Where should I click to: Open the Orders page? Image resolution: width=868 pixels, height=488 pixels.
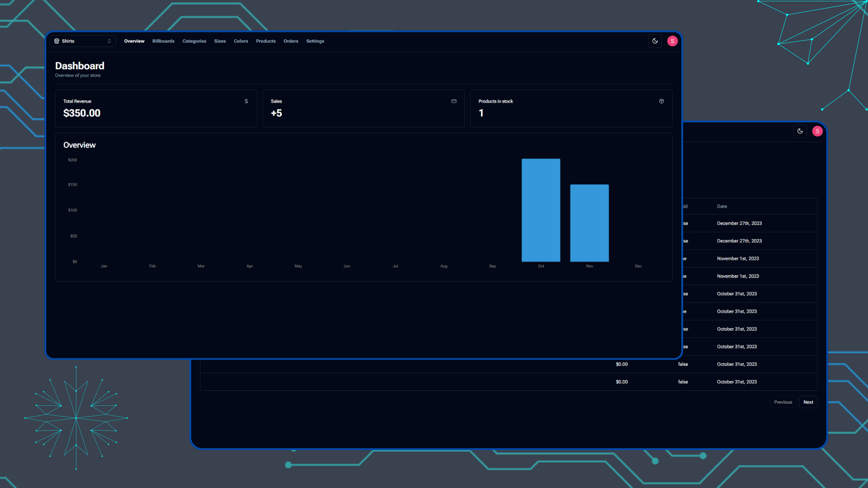point(291,41)
